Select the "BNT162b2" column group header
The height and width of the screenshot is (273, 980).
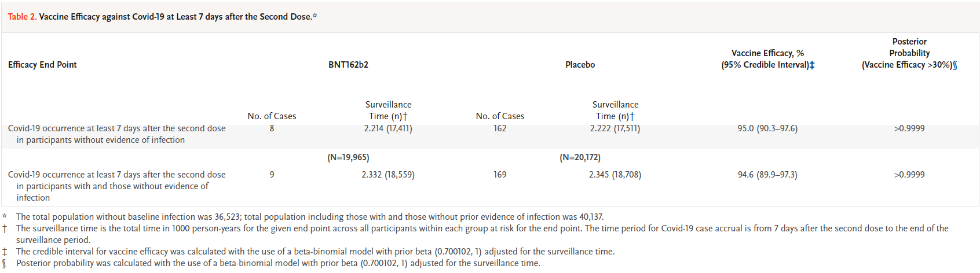tap(348, 65)
